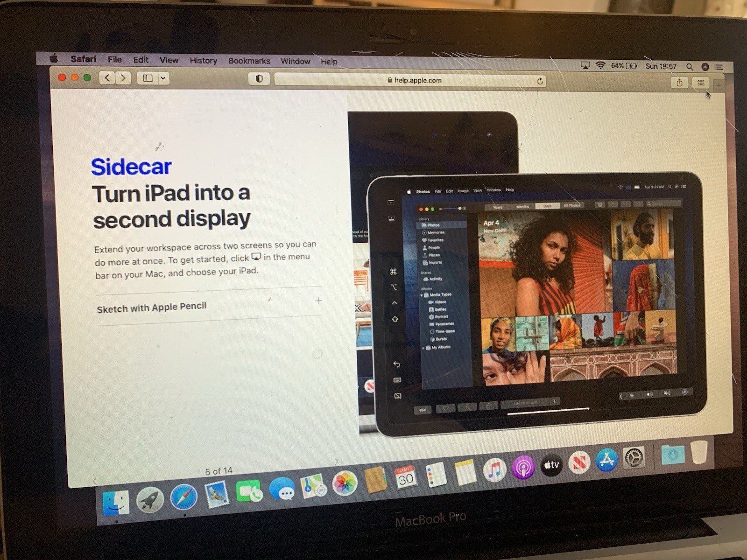Open System Preferences from the Dock
Viewport: 747px width, 560px height.
634,457
